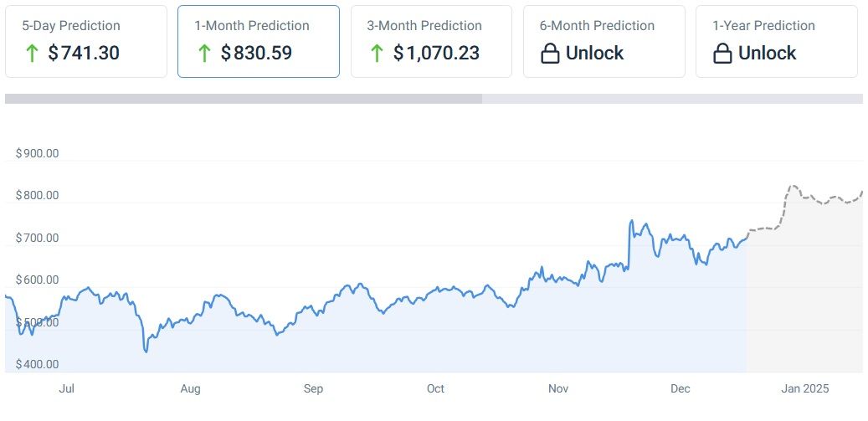Click the price spike in late November
868x421 pixels.
click(631, 222)
